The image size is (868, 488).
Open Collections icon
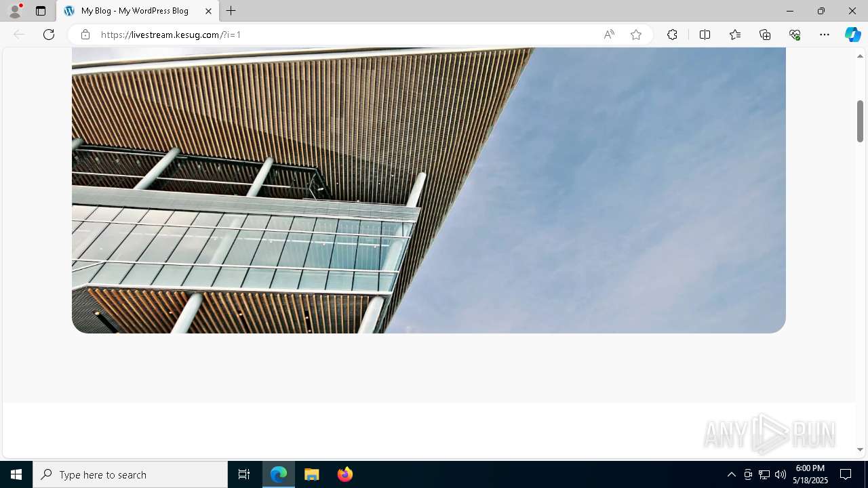[x=765, y=35]
